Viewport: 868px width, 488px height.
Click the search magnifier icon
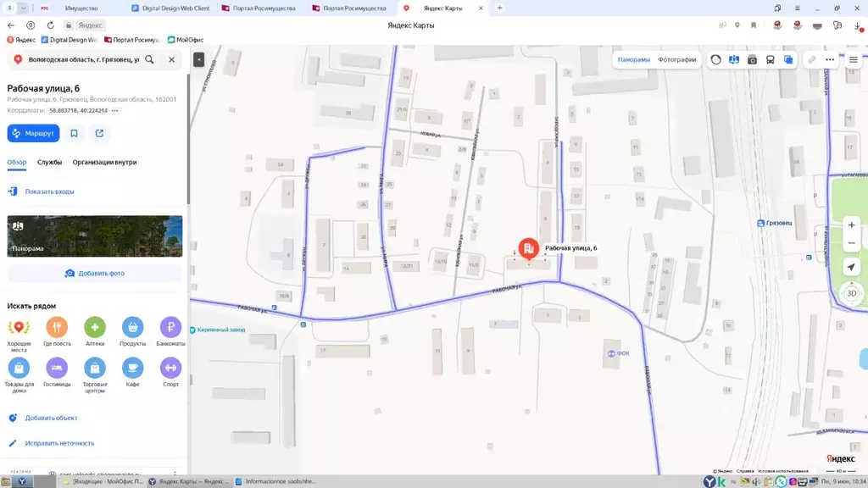(149, 59)
